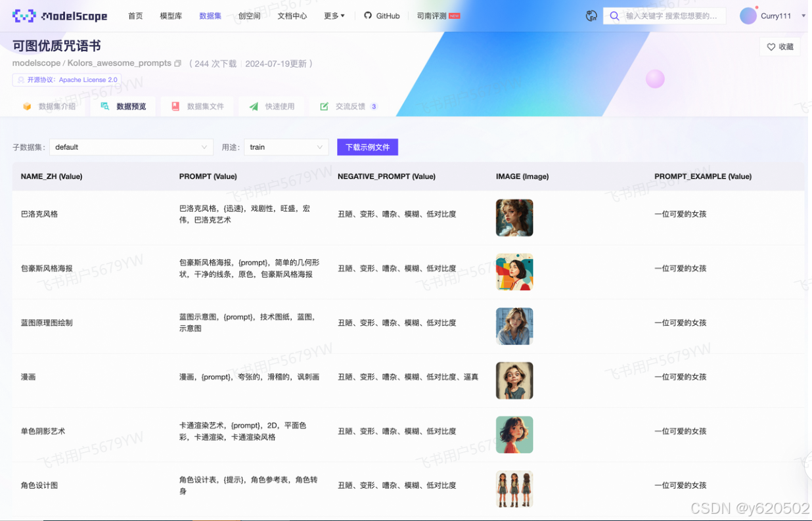Click the ModelScope logo icon

coord(23,15)
